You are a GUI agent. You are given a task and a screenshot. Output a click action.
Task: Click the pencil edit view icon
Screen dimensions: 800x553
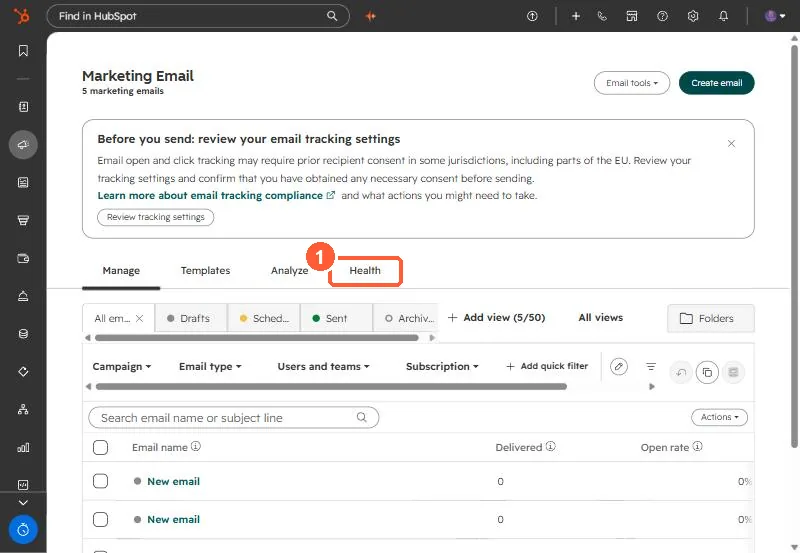(x=619, y=366)
